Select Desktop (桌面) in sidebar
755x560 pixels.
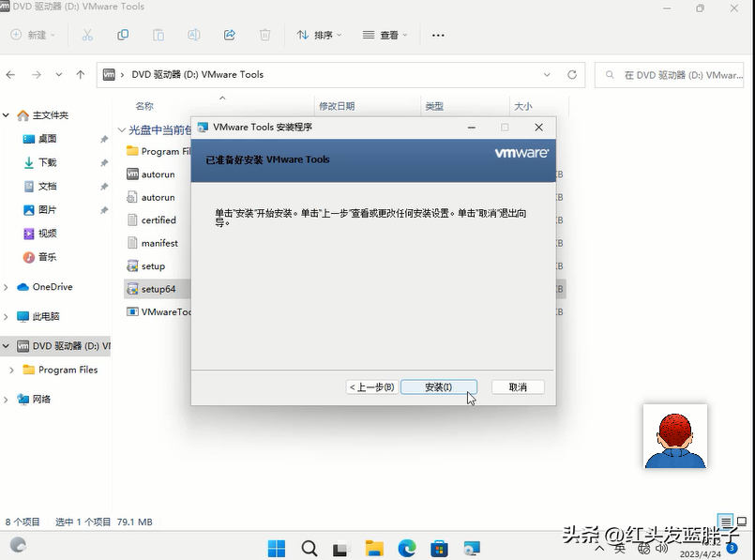[47, 139]
